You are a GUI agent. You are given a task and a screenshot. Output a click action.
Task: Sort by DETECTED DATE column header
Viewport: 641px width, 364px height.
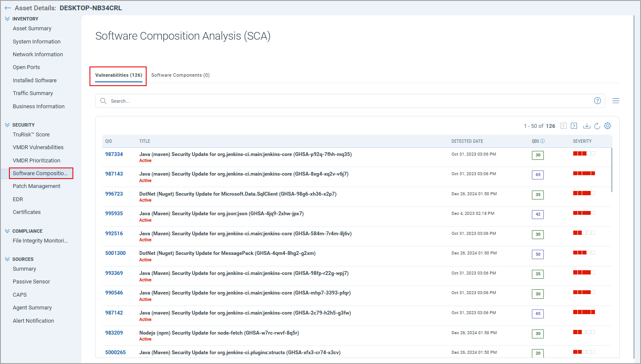[x=467, y=141]
